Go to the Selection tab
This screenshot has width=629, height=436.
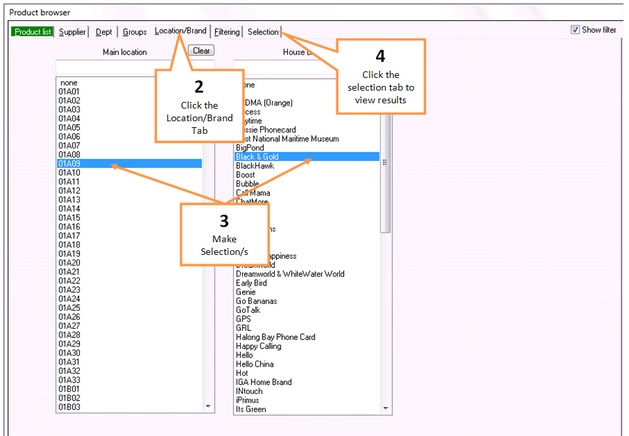pos(263,32)
